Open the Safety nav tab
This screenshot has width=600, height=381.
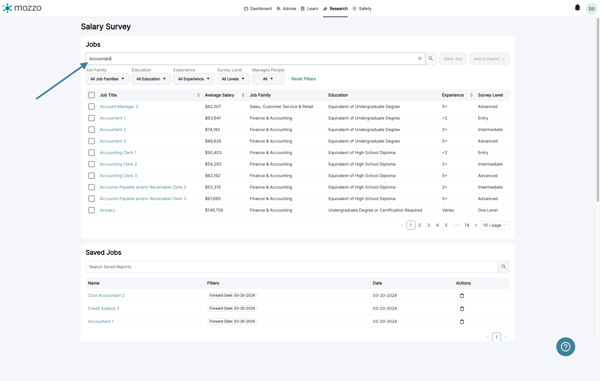click(x=362, y=8)
